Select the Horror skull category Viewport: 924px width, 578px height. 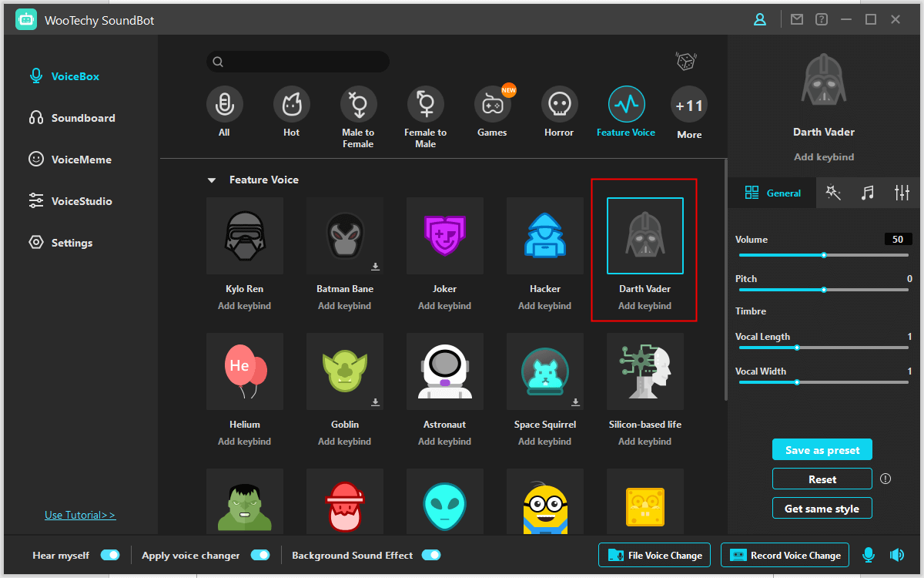560,104
